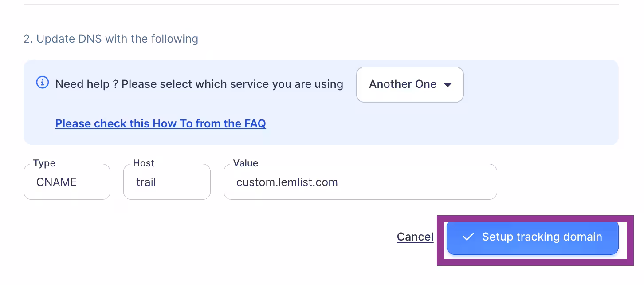Open the How To FAQ link
The image size is (644, 285).
(x=161, y=123)
